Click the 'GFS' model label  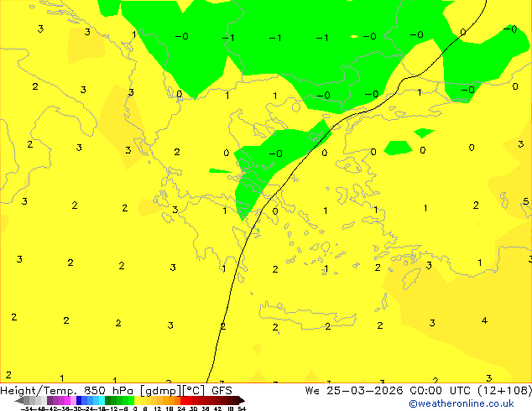(222, 391)
